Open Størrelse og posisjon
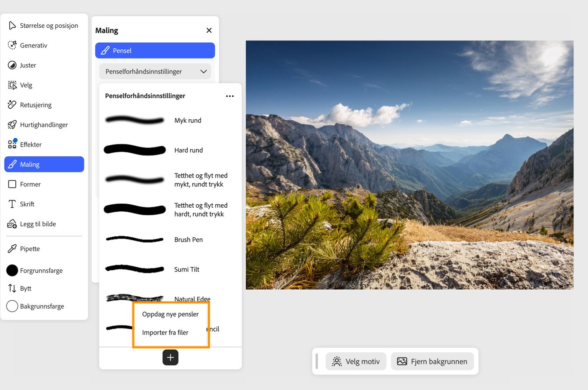 click(48, 26)
